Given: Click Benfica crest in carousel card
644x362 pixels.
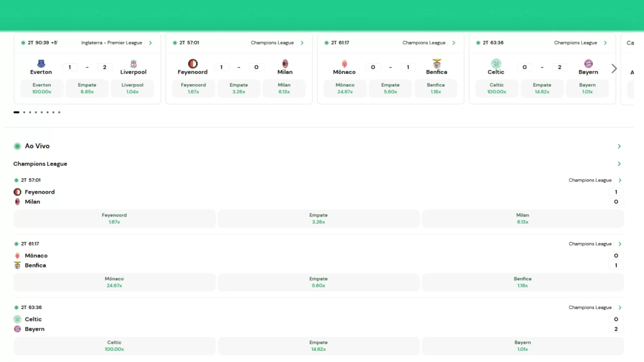Looking at the screenshot, I should (x=437, y=63).
